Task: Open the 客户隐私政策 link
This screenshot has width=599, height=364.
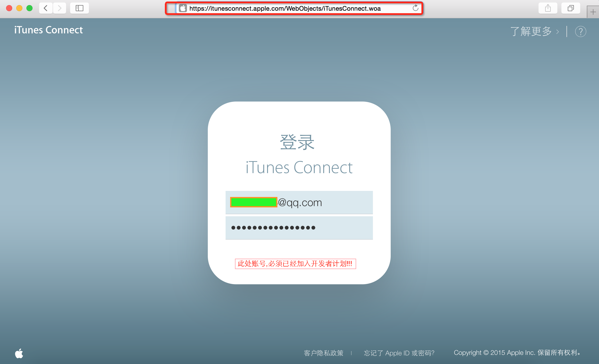Action: pyautogui.click(x=323, y=353)
